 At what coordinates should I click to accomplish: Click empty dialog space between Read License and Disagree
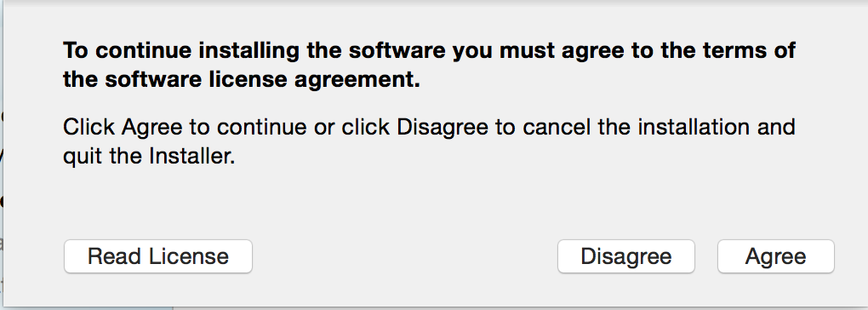click(404, 256)
